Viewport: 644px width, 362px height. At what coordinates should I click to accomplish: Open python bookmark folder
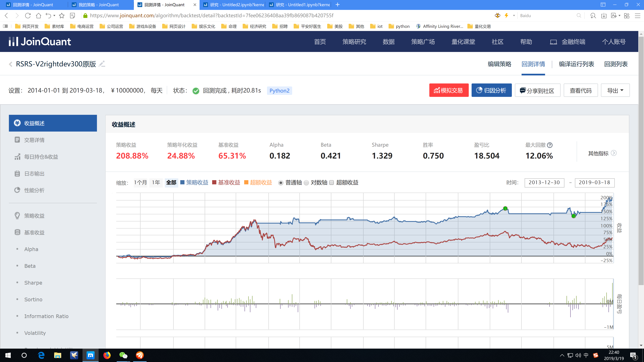pyautogui.click(x=399, y=26)
